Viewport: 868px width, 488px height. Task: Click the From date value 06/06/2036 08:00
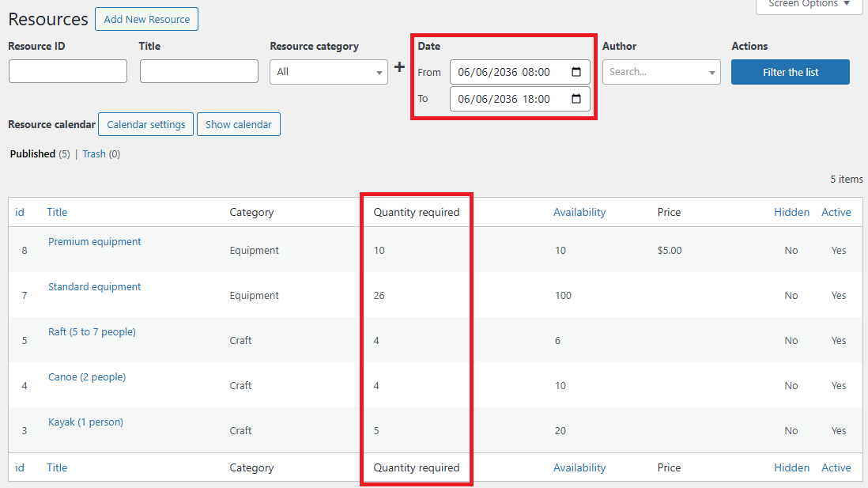tap(504, 72)
